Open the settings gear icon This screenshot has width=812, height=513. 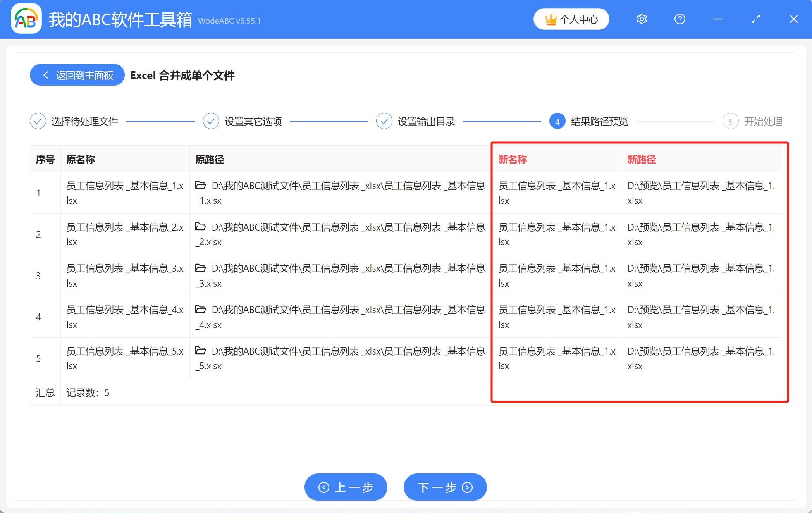click(642, 19)
